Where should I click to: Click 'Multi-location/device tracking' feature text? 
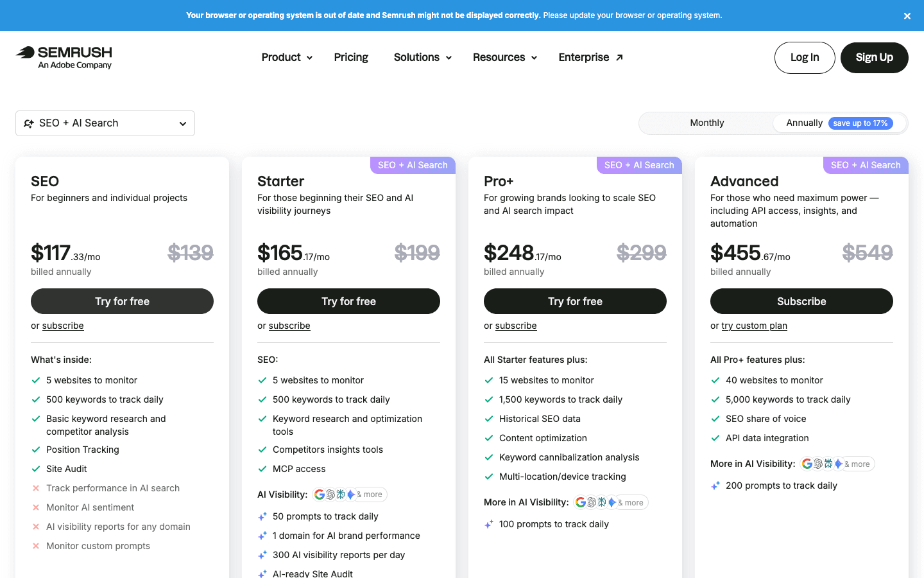click(x=563, y=477)
